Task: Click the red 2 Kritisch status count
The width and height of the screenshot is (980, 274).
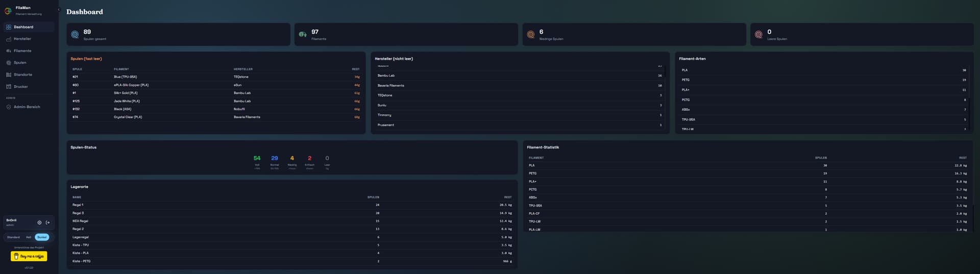Action: (310, 158)
